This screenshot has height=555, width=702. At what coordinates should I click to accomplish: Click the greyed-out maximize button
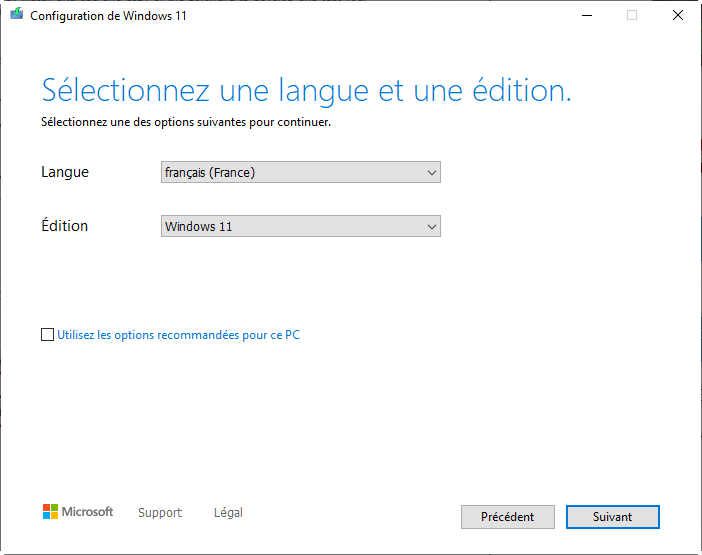click(632, 16)
